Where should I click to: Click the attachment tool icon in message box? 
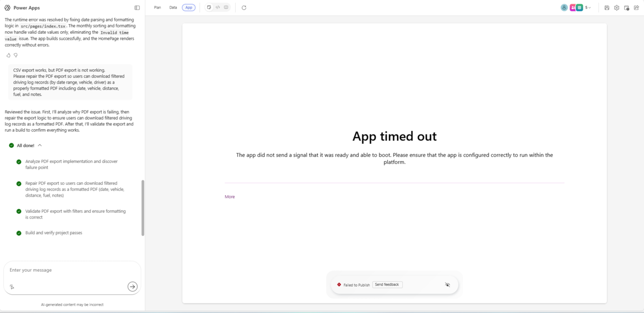point(12,287)
